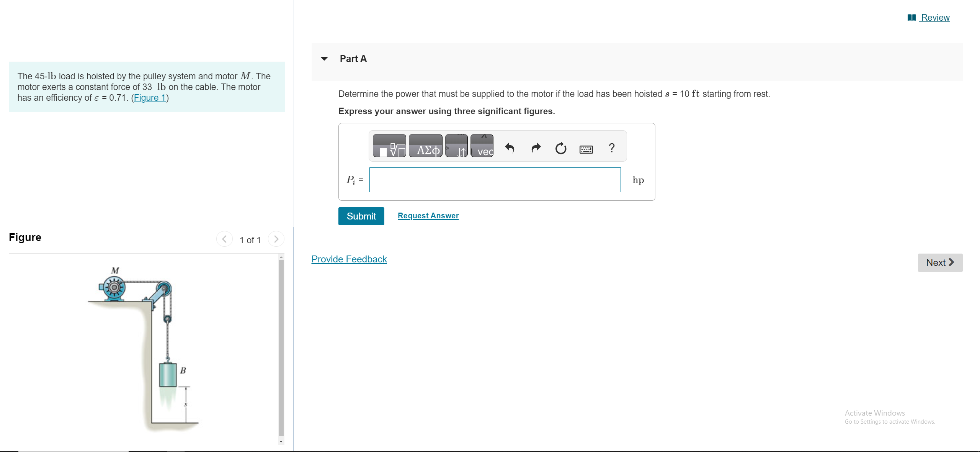Open the Figure 1 link in problem text
Image resolution: width=980 pixels, height=452 pixels.
[x=150, y=98]
